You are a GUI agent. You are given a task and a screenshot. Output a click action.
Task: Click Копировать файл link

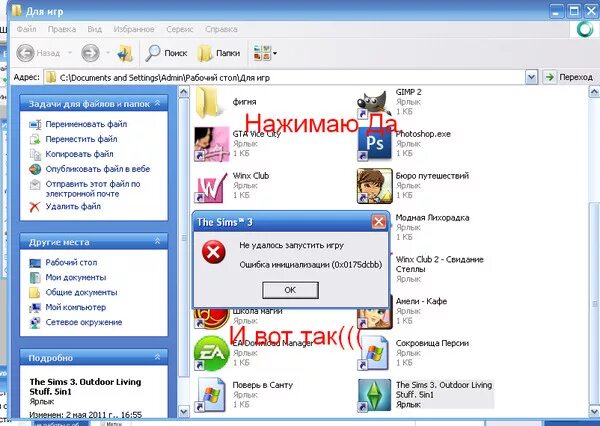79,154
